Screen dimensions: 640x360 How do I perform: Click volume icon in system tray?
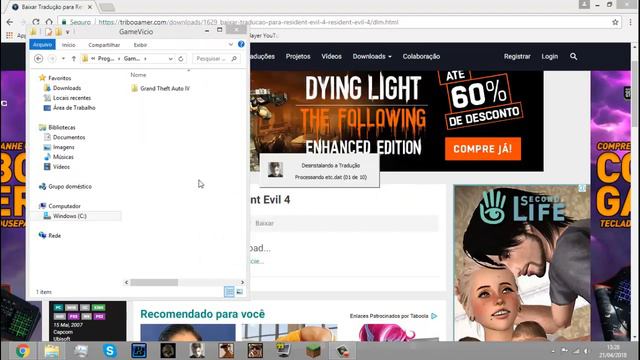pyautogui.click(x=586, y=351)
